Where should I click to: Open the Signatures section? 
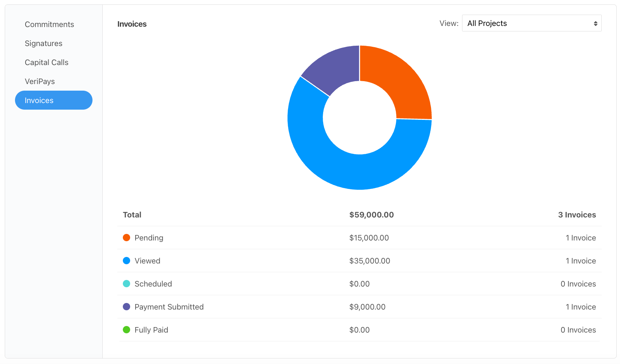[43, 43]
